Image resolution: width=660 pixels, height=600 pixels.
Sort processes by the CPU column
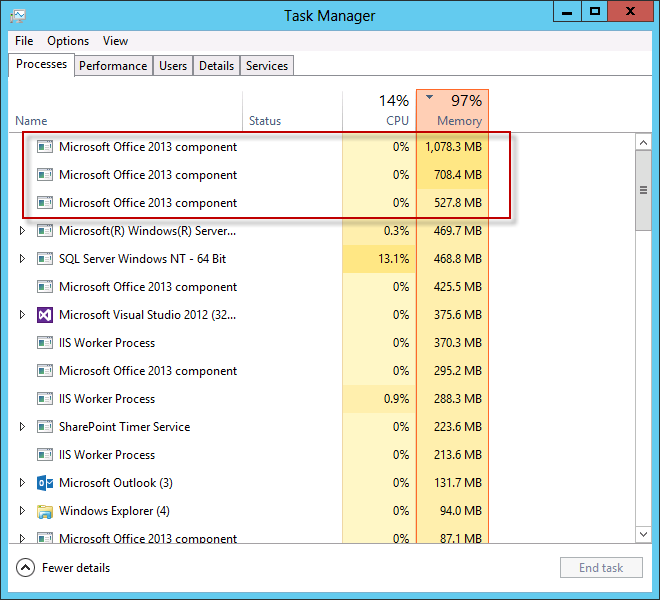pyautogui.click(x=379, y=111)
